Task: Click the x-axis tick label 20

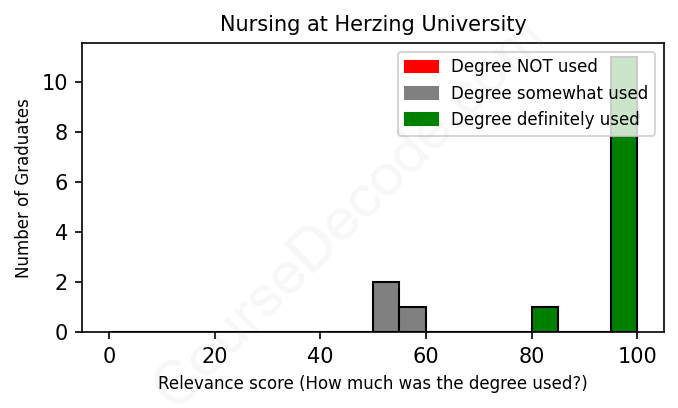Action: 214,356
